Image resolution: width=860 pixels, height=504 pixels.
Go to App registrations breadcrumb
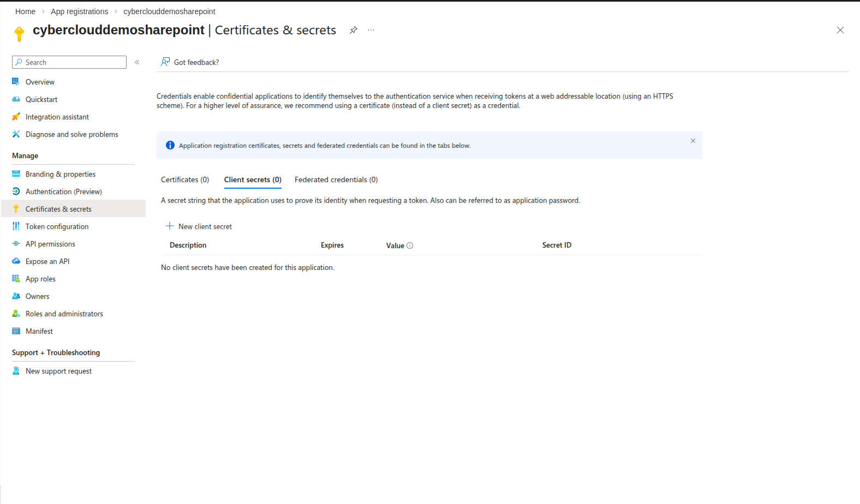(80, 11)
